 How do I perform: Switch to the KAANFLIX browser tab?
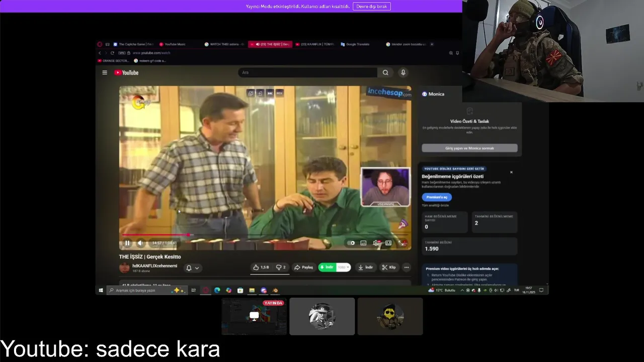[315, 44]
